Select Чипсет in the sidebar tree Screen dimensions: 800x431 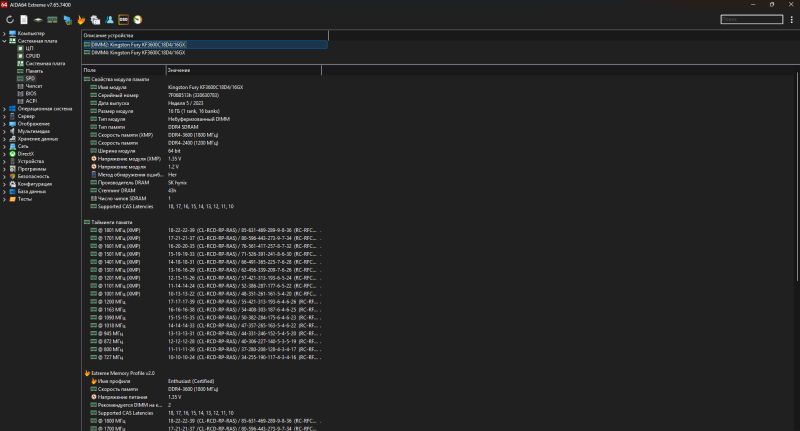click(x=34, y=86)
